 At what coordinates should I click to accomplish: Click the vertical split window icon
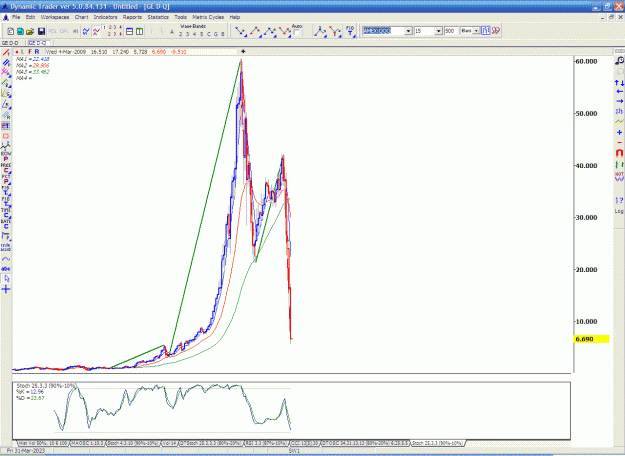(x=140, y=31)
